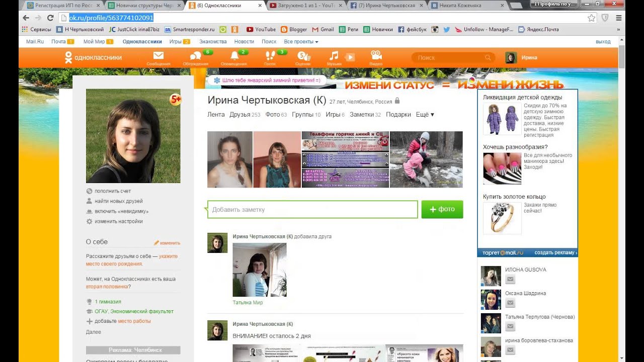644x362 pixels.
Task: Click место работы link
Action: click(134, 321)
